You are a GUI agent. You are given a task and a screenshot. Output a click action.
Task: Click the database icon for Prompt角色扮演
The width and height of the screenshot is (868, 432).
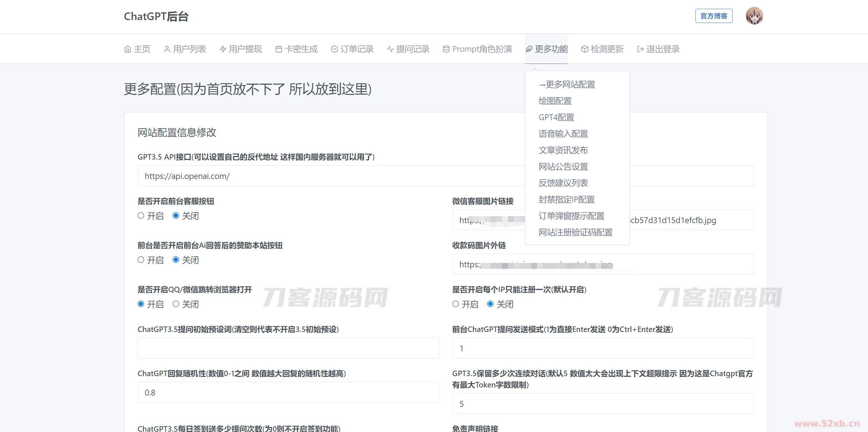coord(446,49)
